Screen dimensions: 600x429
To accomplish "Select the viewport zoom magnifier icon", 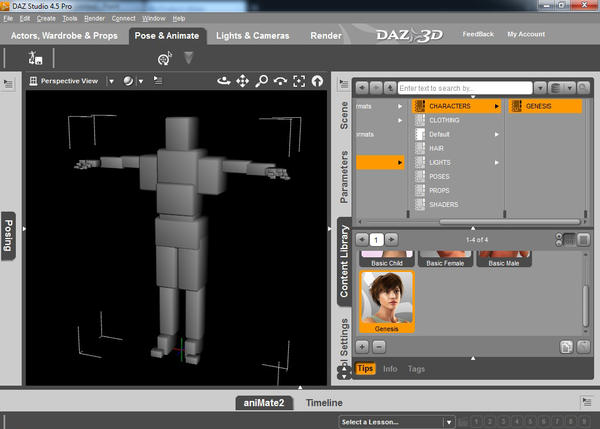I will (261, 80).
